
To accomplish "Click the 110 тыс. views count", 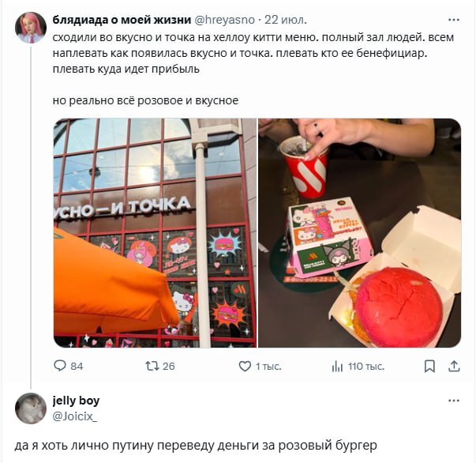I will tap(366, 367).
